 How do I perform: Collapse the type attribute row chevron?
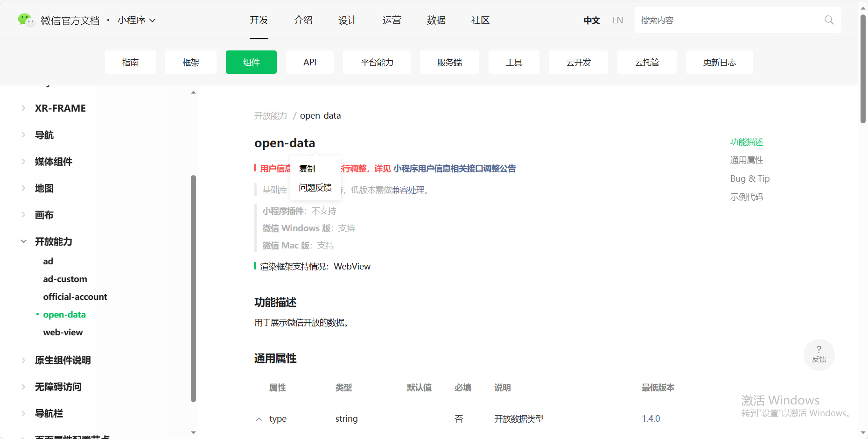259,419
